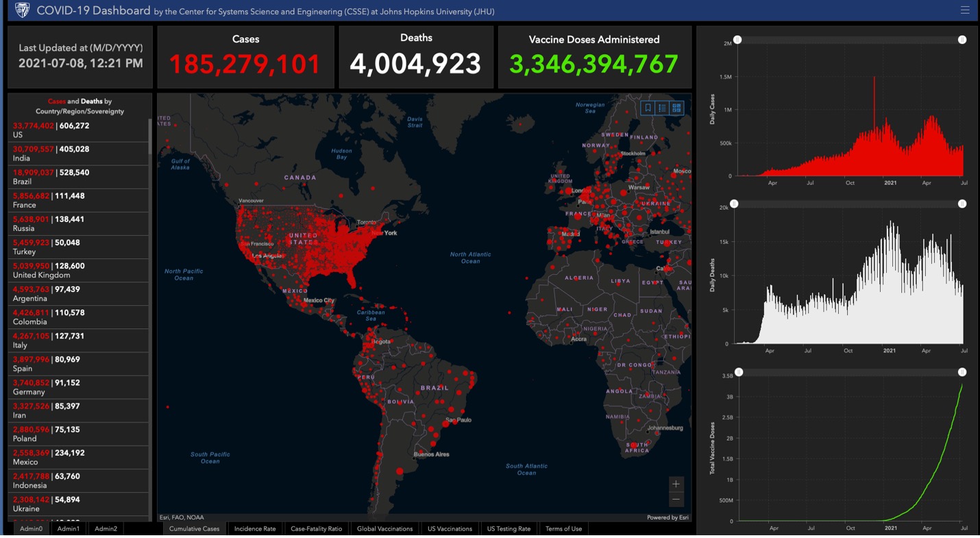Click the right handle of Daily Deaths slider
Screen dimensions: 980x538
pyautogui.click(x=962, y=204)
